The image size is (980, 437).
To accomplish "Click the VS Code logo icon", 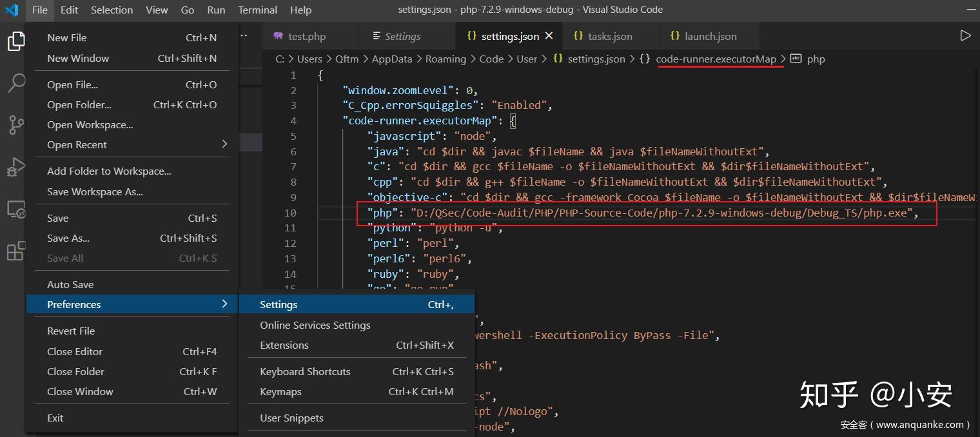I will pos(12,10).
